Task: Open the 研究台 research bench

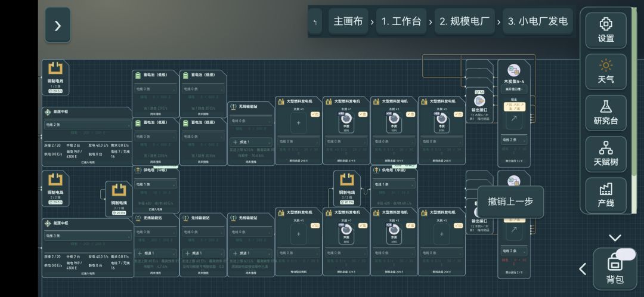Action: [x=606, y=113]
